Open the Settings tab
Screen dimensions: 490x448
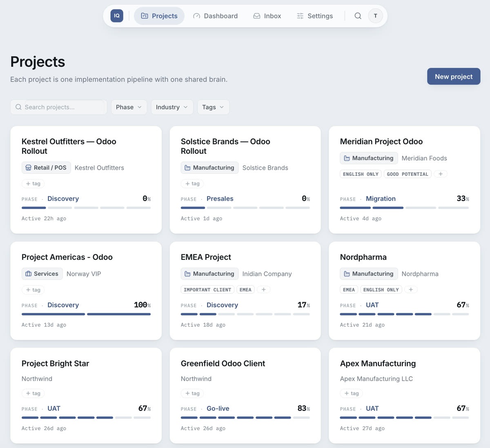315,16
